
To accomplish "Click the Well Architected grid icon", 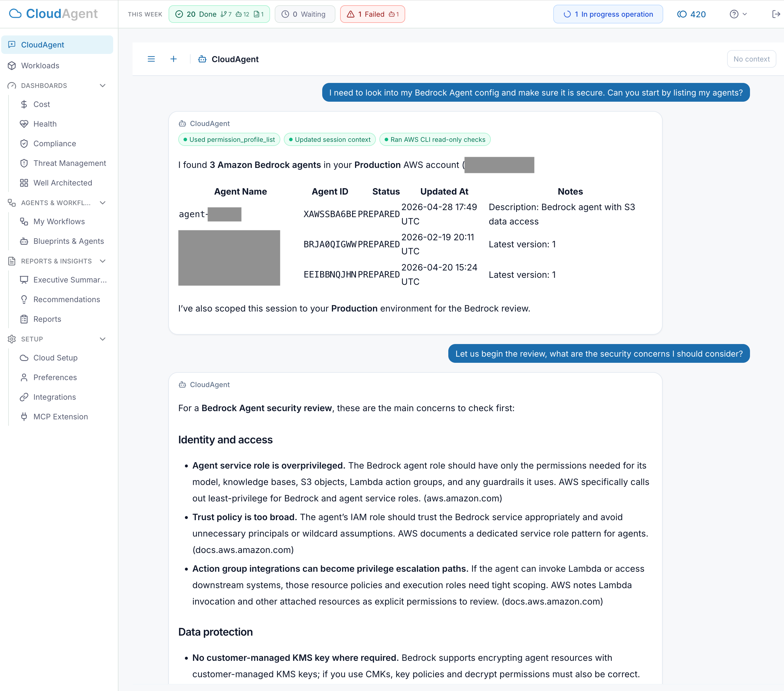I will click(x=24, y=183).
